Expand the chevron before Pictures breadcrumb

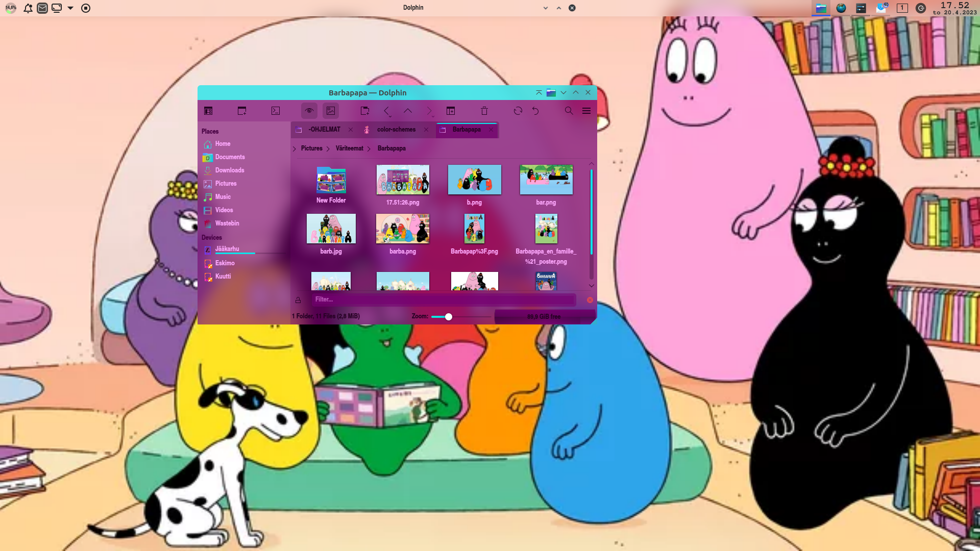[x=295, y=149]
